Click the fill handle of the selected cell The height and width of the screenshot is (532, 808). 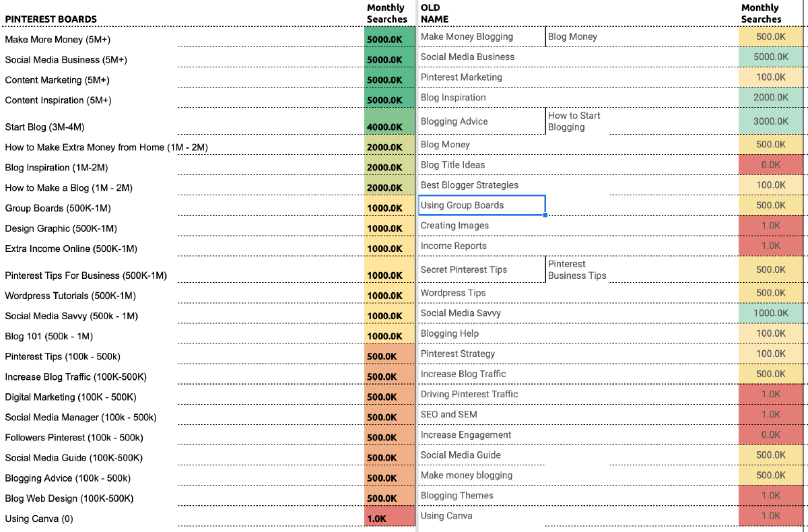click(545, 215)
